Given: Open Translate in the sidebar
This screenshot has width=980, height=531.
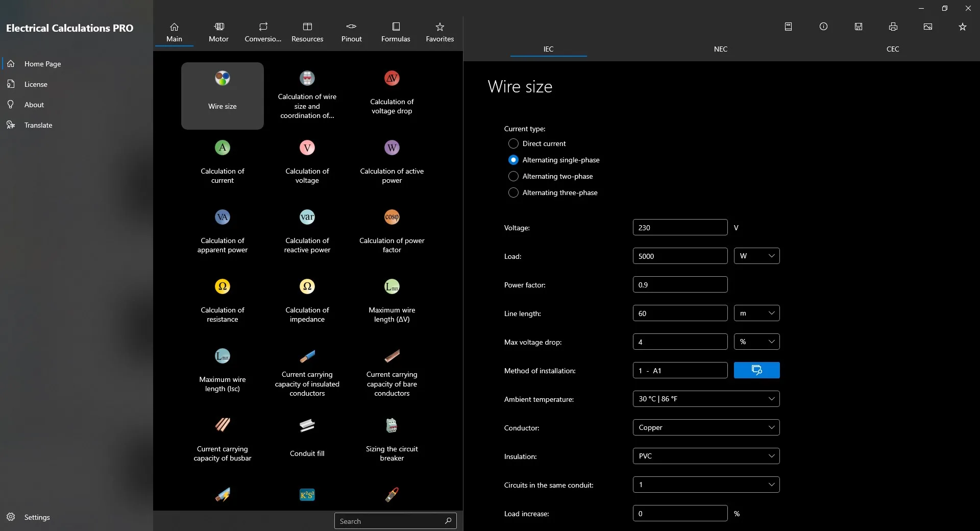Looking at the screenshot, I should (77, 125).
